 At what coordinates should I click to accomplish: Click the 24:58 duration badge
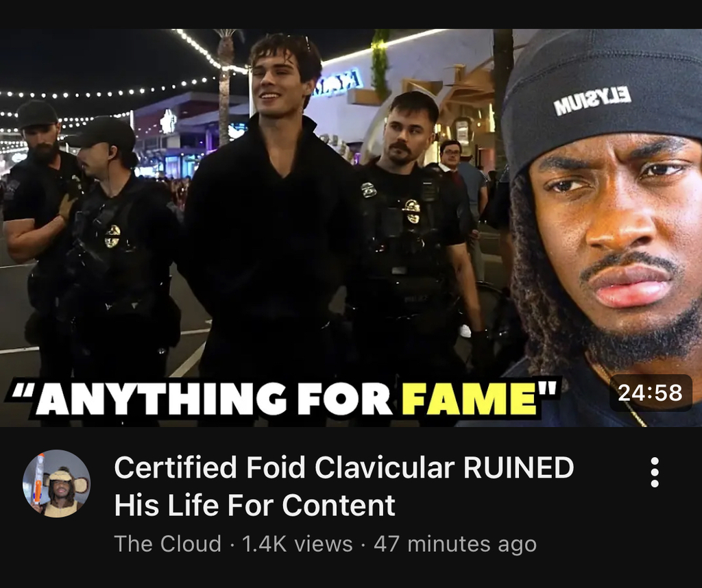[x=651, y=393]
